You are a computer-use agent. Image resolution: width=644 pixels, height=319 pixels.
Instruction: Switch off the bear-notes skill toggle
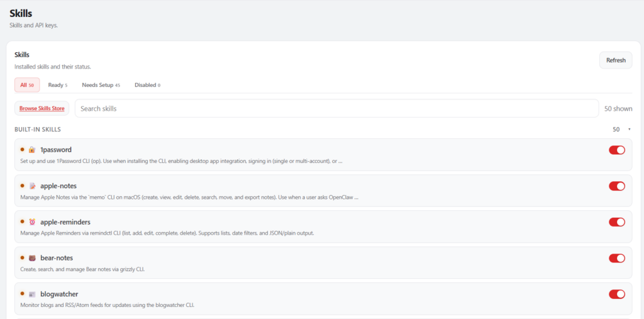(x=616, y=258)
